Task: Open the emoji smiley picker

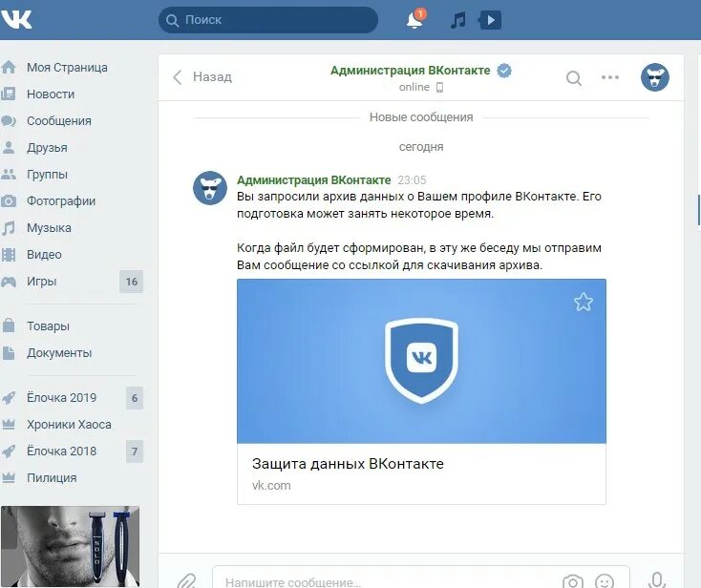Action: pos(605,581)
